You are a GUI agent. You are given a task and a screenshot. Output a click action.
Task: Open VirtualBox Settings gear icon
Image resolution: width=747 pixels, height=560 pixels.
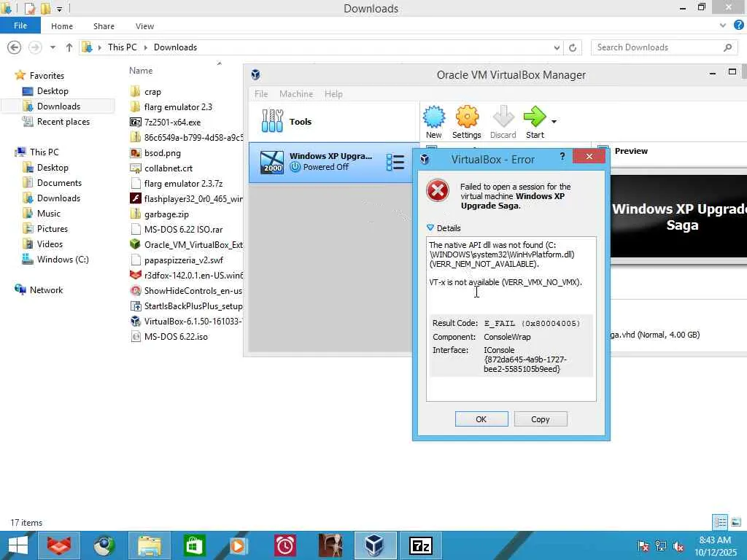tap(466, 122)
